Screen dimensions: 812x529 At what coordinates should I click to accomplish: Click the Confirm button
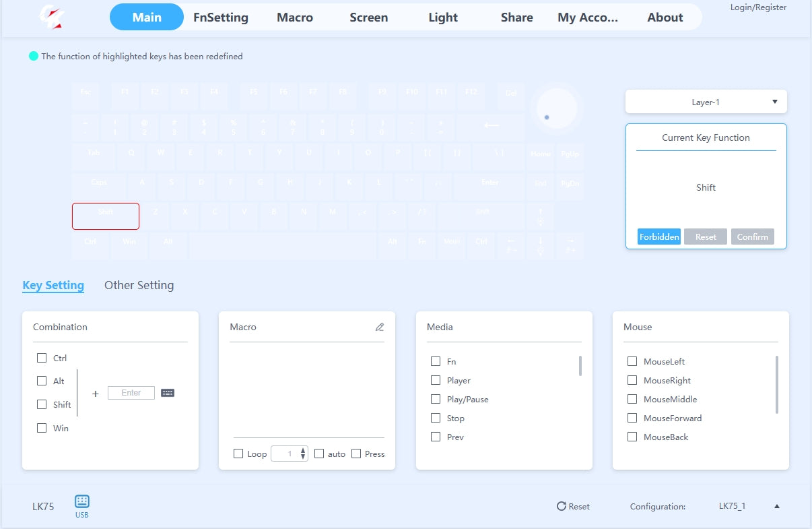tap(752, 237)
